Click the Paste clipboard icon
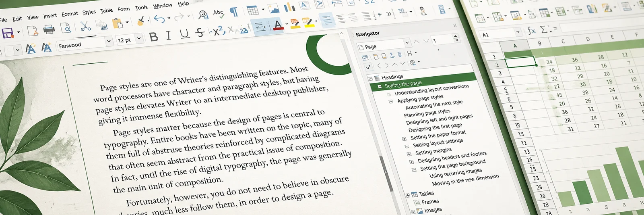Image resolution: width=644 pixels, height=215 pixels. [117, 23]
